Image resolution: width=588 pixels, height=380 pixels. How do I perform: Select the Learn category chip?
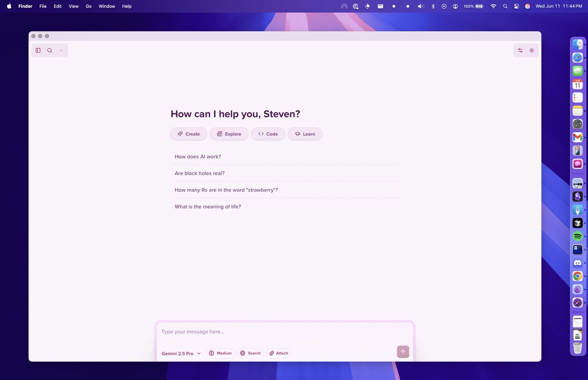pos(305,134)
